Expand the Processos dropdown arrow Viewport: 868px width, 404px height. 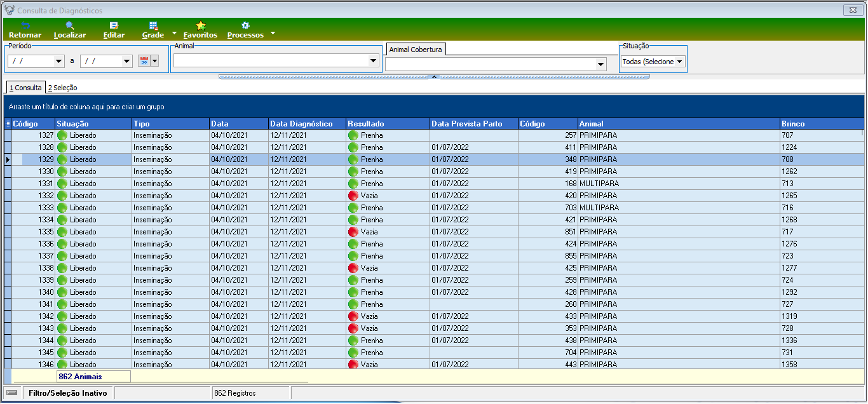pyautogui.click(x=273, y=33)
